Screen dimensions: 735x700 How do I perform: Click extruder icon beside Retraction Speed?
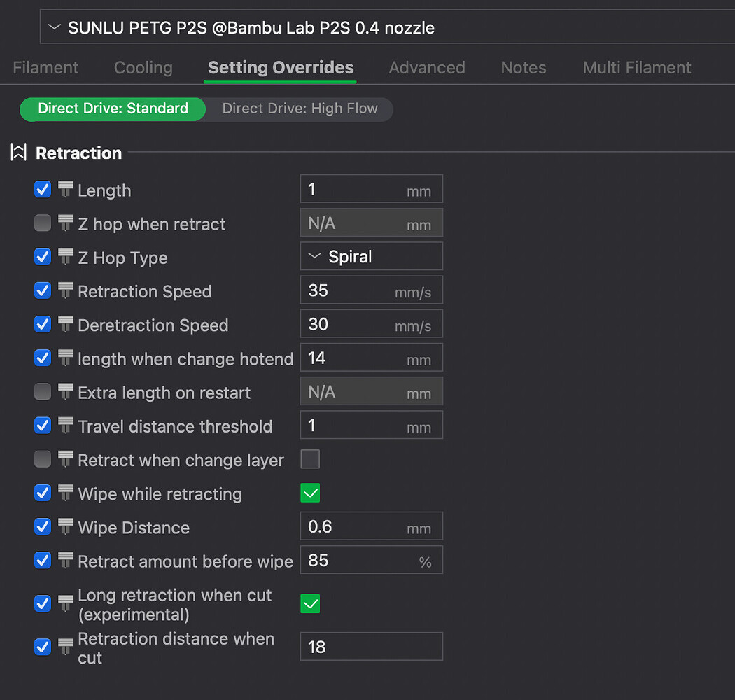(65, 290)
